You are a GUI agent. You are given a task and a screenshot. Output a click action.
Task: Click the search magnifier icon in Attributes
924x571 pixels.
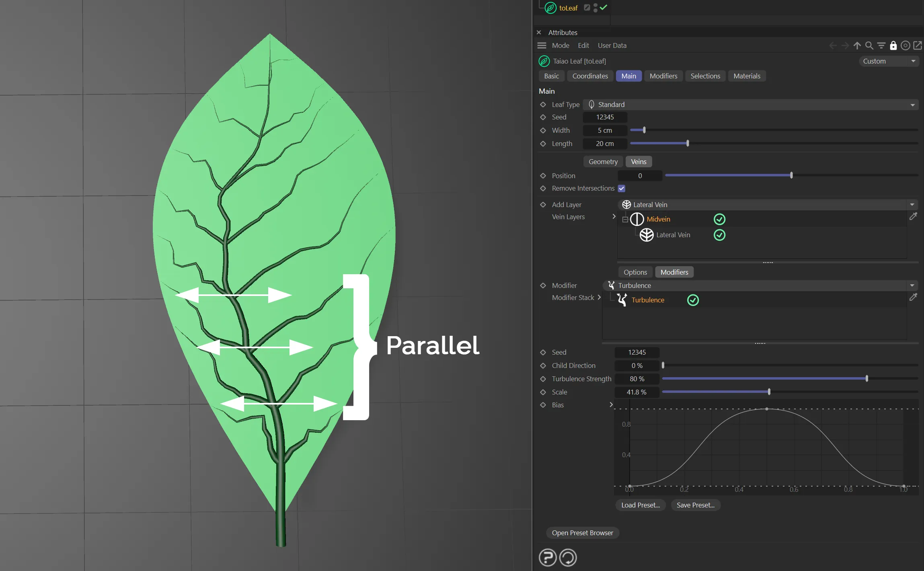pos(869,45)
